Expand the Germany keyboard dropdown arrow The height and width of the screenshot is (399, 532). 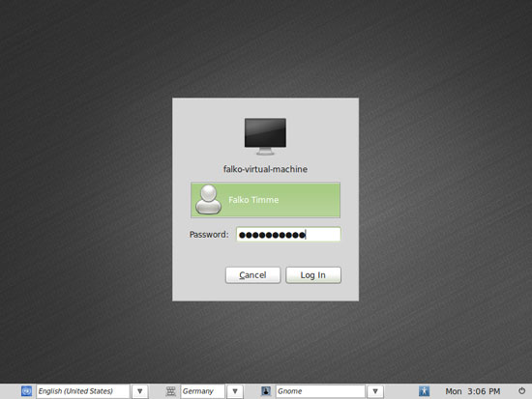(235, 391)
